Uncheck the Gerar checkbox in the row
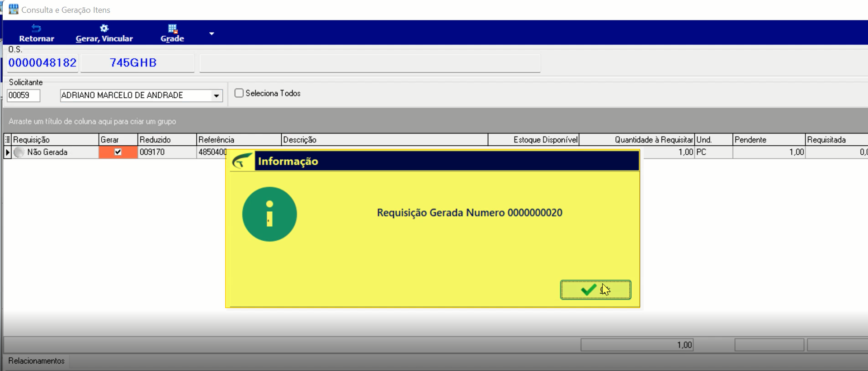This screenshot has height=371, width=868. click(x=118, y=152)
